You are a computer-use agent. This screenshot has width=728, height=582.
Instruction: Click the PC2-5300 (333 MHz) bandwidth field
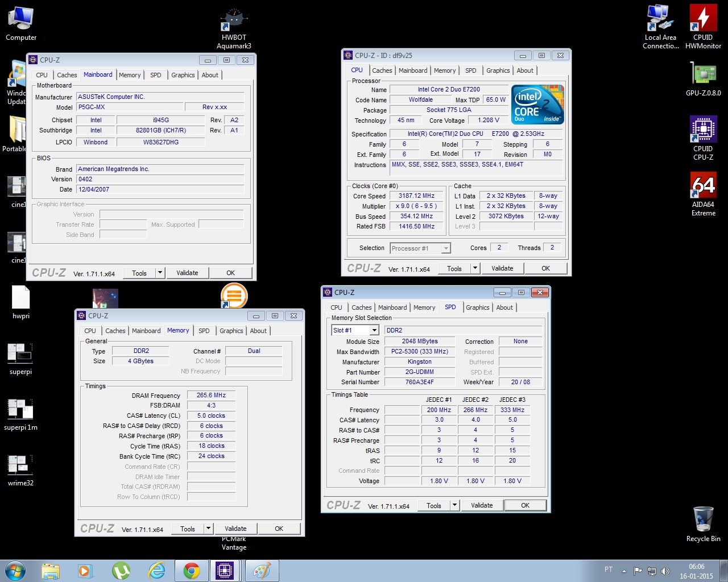point(420,351)
